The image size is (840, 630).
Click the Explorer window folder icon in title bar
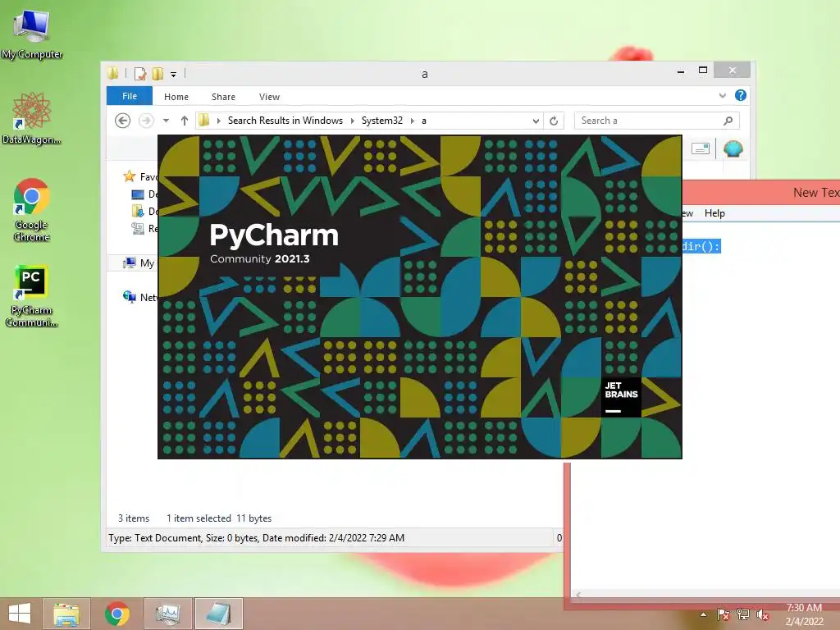point(113,73)
